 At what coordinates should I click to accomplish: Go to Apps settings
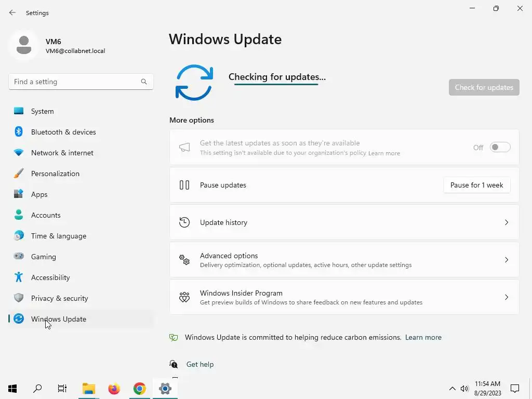click(81, 194)
